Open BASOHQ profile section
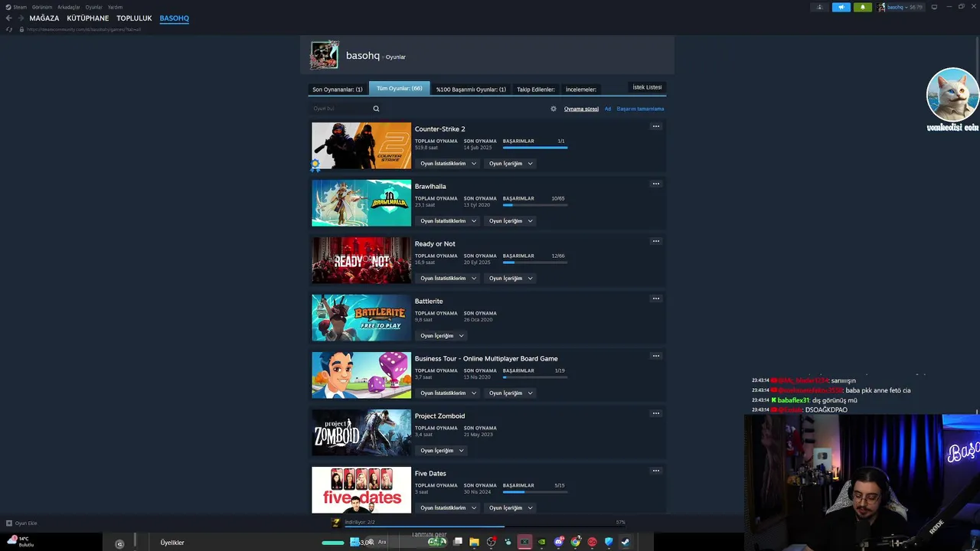This screenshot has height=551, width=980. 175,18
